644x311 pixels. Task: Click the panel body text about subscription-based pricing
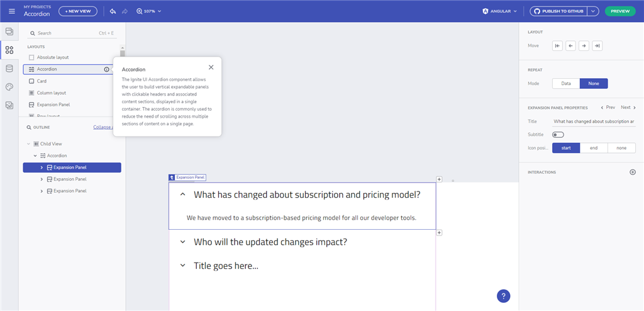pos(301,218)
